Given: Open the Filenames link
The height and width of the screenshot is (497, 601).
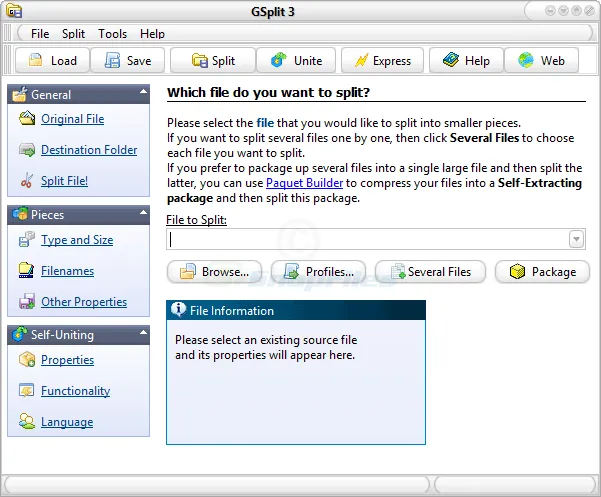Looking at the screenshot, I should point(67,271).
